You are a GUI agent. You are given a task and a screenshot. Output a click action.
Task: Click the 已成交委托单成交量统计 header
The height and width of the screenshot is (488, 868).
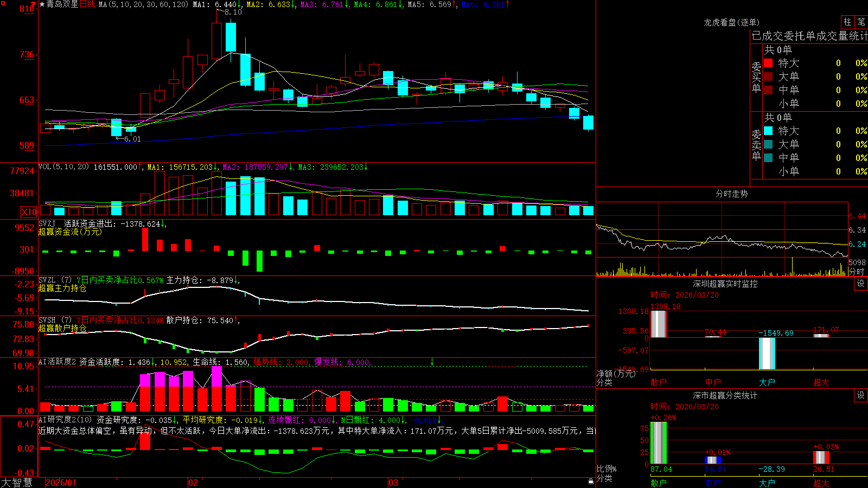809,36
